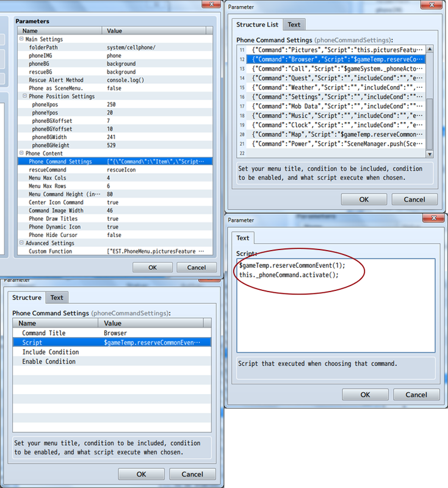Open the Text tab beside Structure List
Viewport: 448px width, 488px height.
click(294, 24)
